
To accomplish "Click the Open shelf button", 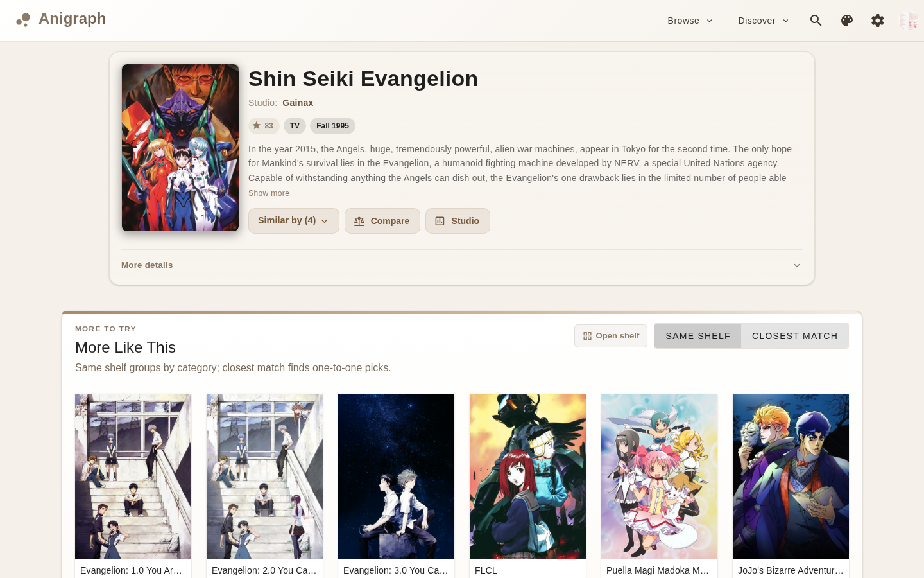I will pos(611,336).
